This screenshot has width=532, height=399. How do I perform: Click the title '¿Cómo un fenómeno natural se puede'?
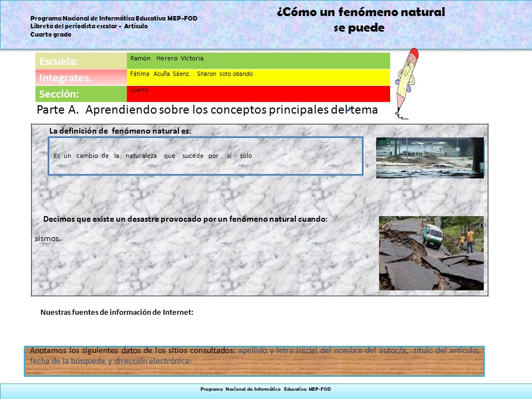(361, 20)
